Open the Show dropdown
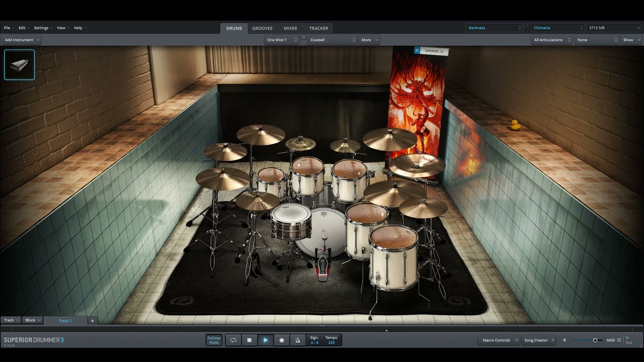Image resolution: width=644 pixels, height=362 pixels. 632,40
